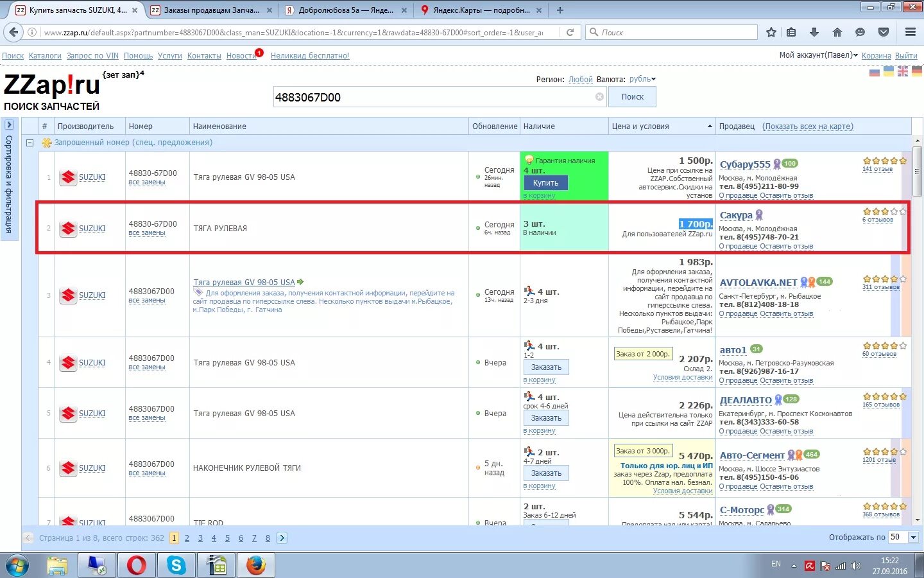Collapse the Запрошенный номер group
This screenshot has width=924, height=578.
click(30, 143)
